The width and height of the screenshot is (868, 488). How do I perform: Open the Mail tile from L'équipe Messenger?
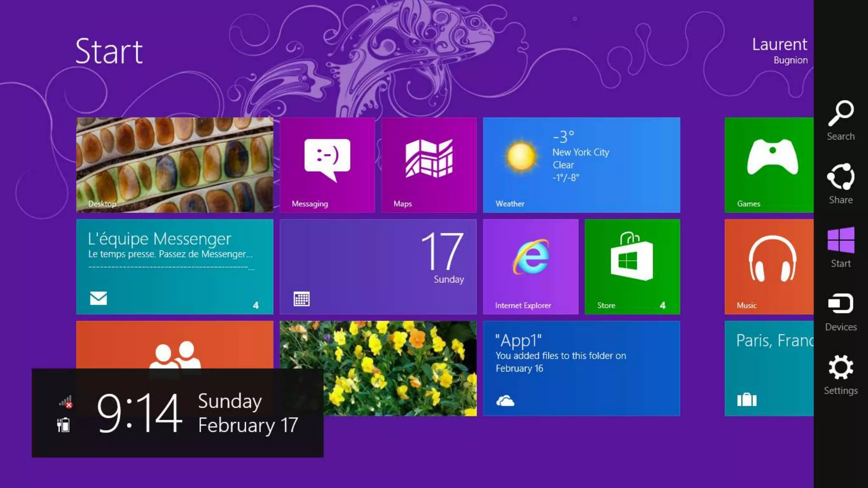[175, 266]
